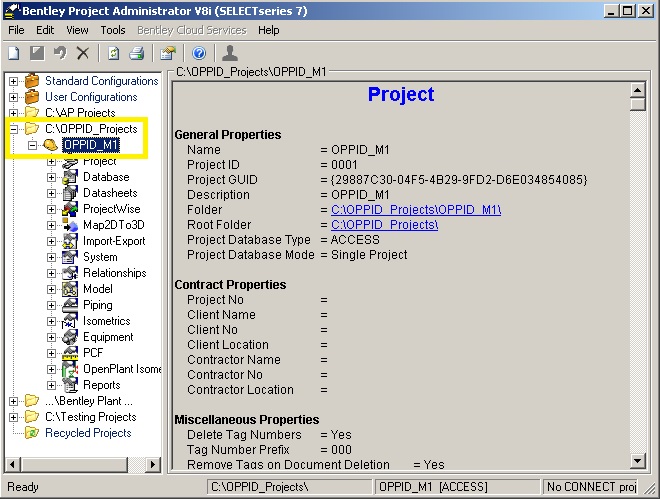Expand the User Configurations node
660x499 pixels.
click(x=13, y=97)
